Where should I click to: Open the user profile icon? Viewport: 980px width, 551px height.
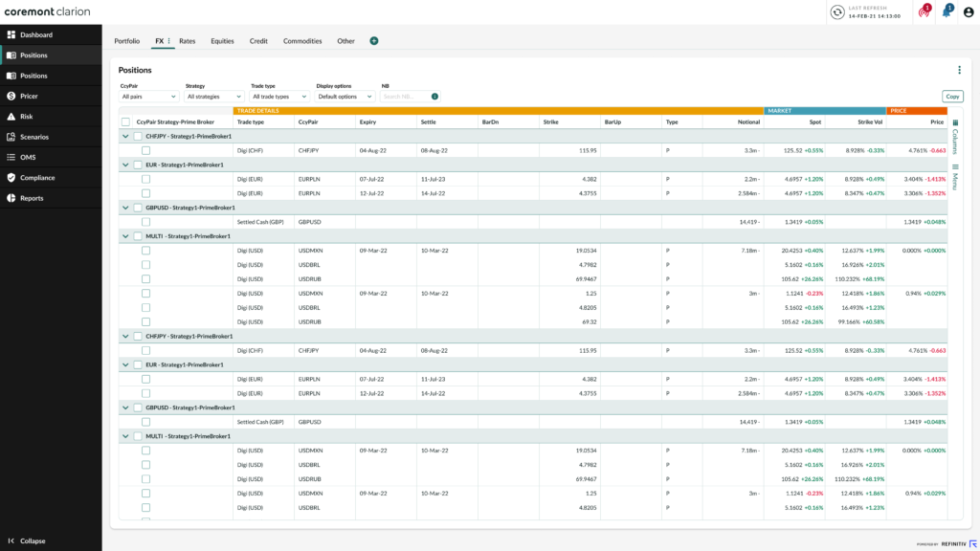[x=967, y=12]
